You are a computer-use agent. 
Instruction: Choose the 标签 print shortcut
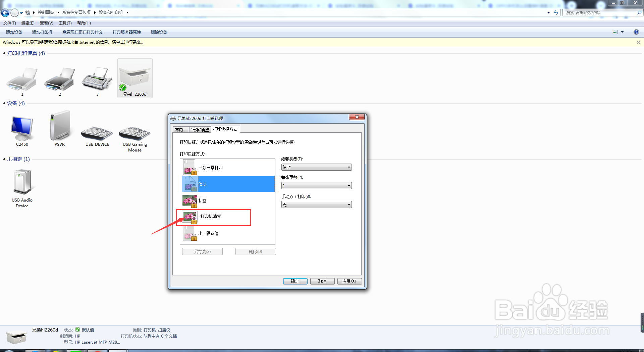(x=228, y=201)
